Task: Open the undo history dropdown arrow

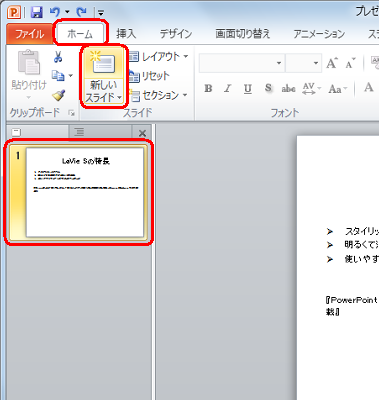Action: coord(67,13)
